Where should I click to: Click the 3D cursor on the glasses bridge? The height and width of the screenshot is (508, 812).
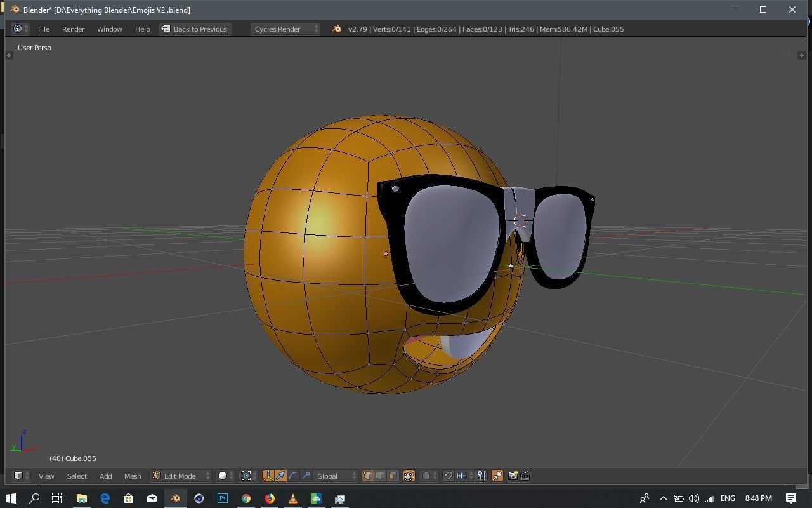click(520, 220)
